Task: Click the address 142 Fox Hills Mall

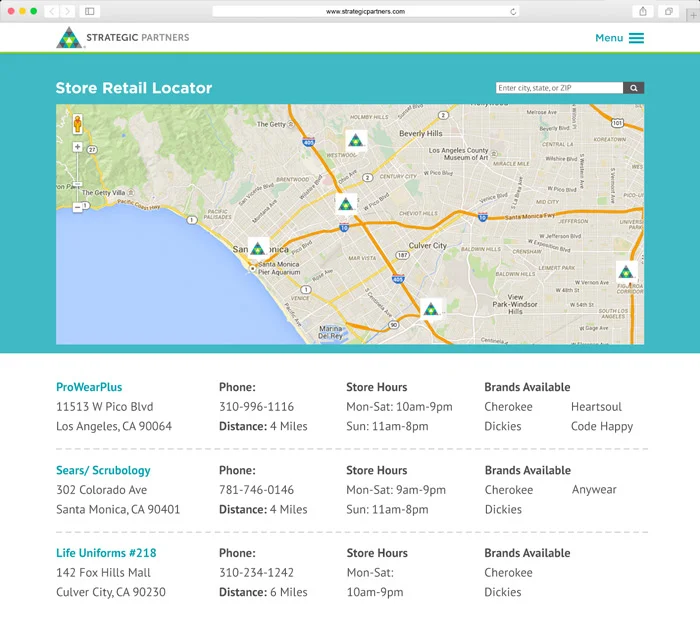Action: 103,572
